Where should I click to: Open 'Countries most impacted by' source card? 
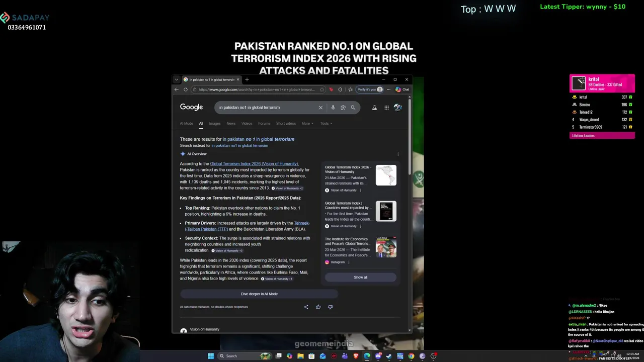pyautogui.click(x=347, y=205)
